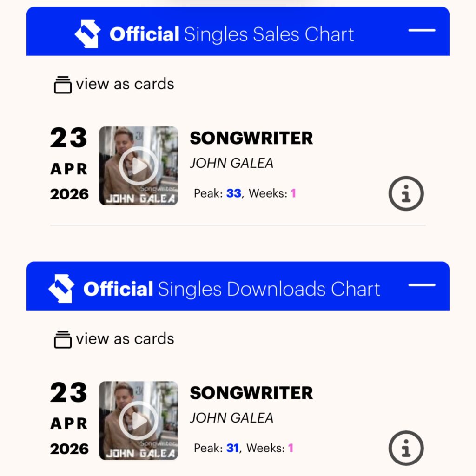Click cards view icon under Singles Downloads Chart
Viewport: 476px width, 476px height.
(x=63, y=339)
